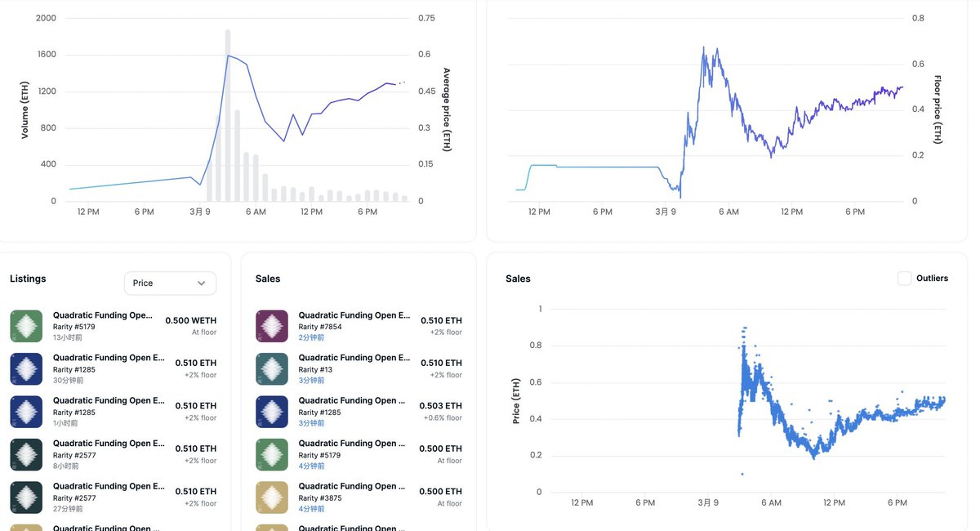Click the 4分钟前 timestamp under sale Rarity #3875
Image resolution: width=980 pixels, height=531 pixels.
311,509
